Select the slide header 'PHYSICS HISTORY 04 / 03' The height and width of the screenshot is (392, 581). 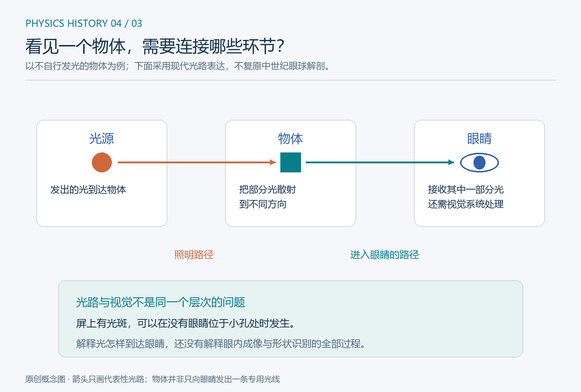point(84,23)
